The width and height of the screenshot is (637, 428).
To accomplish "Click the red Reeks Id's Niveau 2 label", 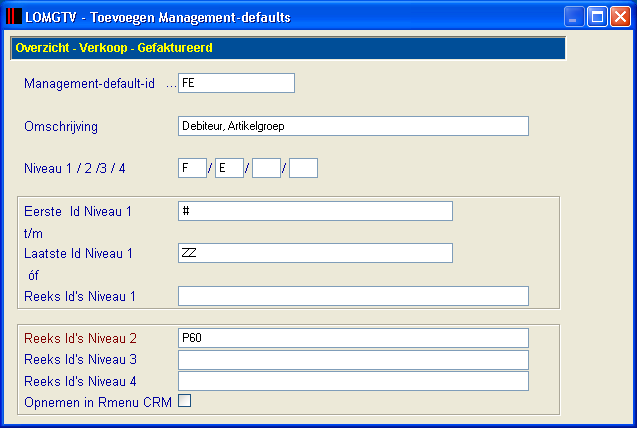I will [80, 338].
